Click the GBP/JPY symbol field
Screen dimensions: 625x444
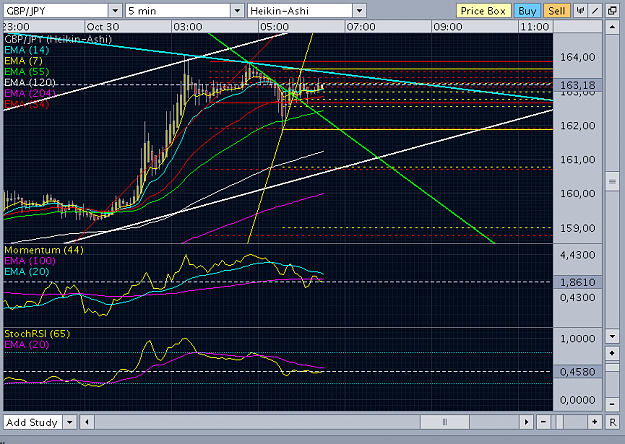56,11
